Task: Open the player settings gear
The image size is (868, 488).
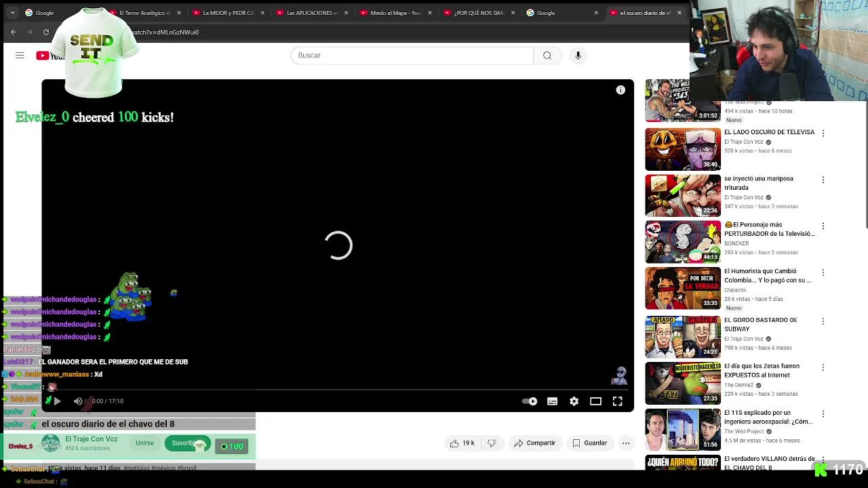Action: point(574,401)
